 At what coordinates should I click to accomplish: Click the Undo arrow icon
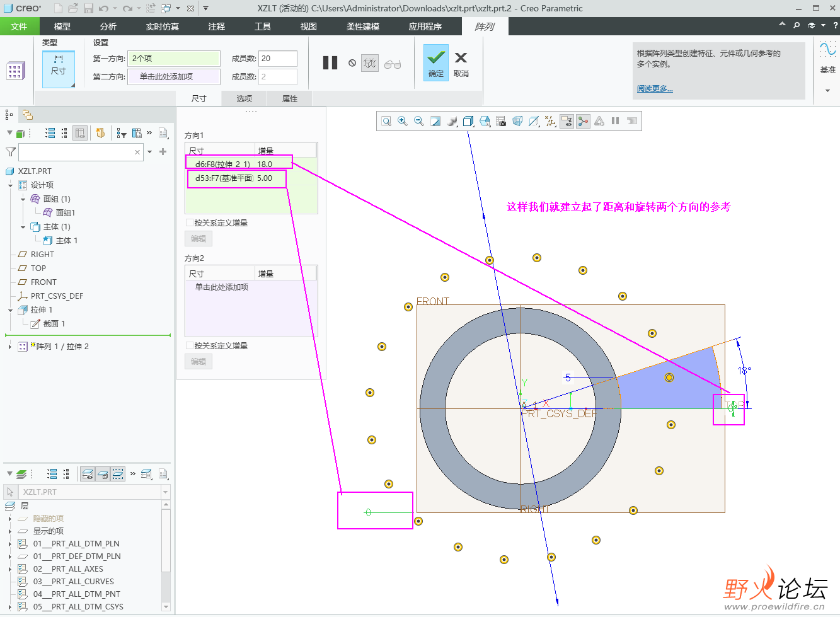point(104,8)
